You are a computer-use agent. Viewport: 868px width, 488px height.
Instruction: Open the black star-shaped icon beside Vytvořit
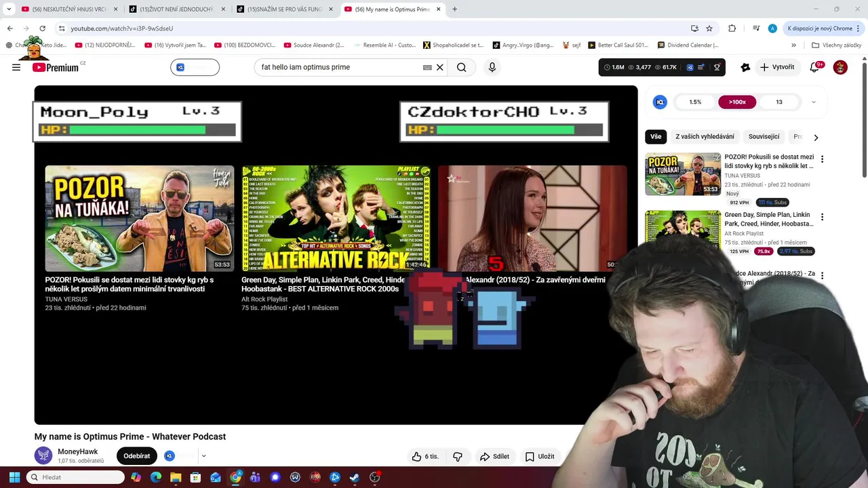(745, 67)
